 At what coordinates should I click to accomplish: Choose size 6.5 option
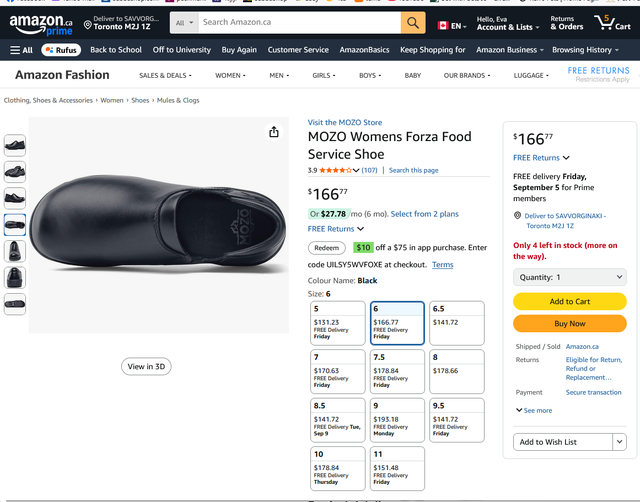click(457, 323)
